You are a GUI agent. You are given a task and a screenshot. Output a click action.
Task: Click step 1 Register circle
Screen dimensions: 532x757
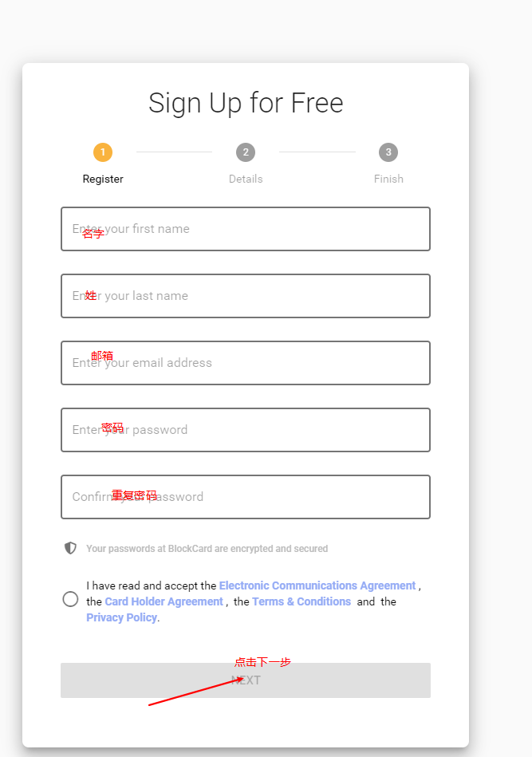pos(102,152)
